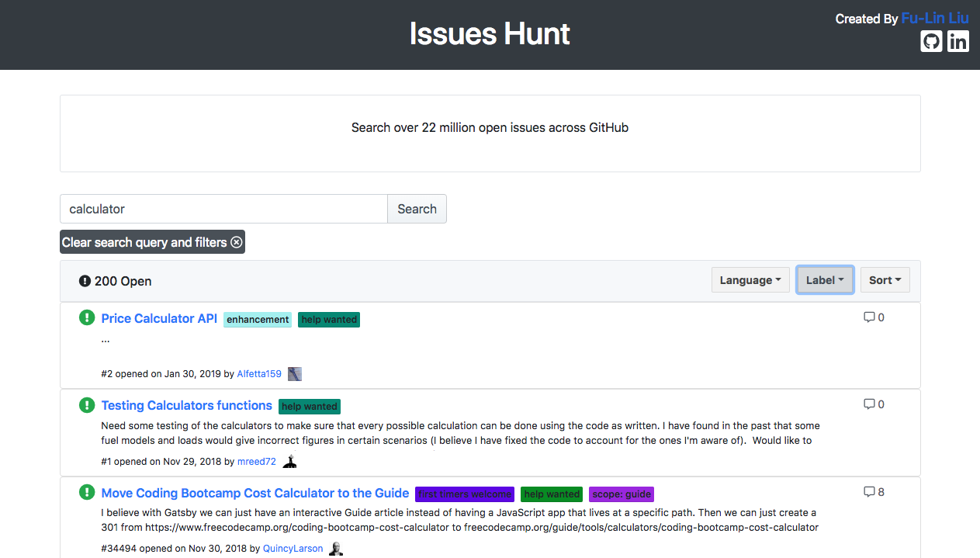
Task: Toggle the 'enhancement' label filter
Action: click(257, 319)
